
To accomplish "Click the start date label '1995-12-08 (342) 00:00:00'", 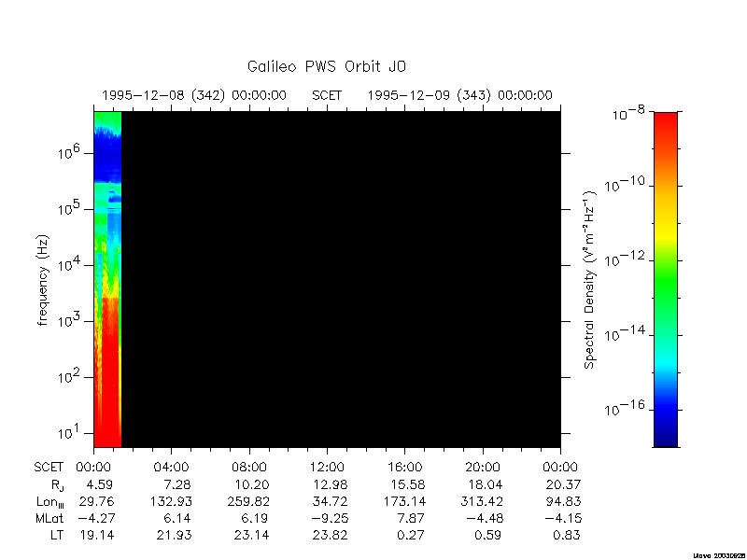I will pos(194,96).
